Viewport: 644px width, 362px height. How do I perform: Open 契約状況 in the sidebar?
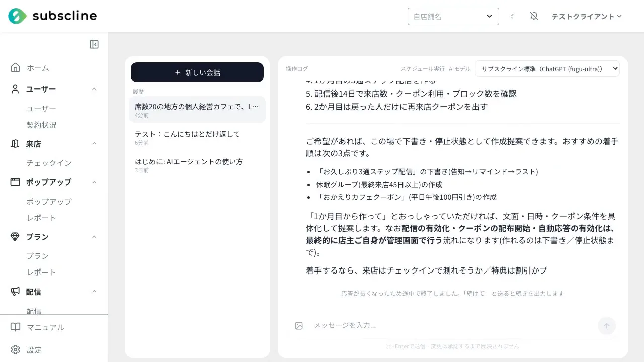tap(41, 125)
